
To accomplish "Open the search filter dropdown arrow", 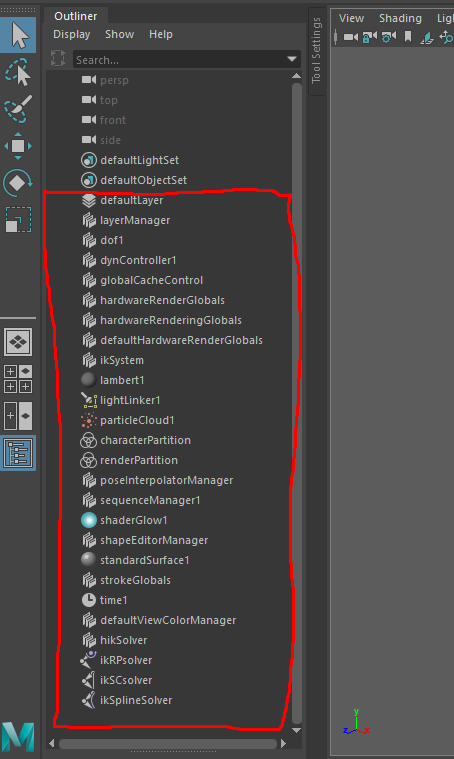I will pos(292,60).
